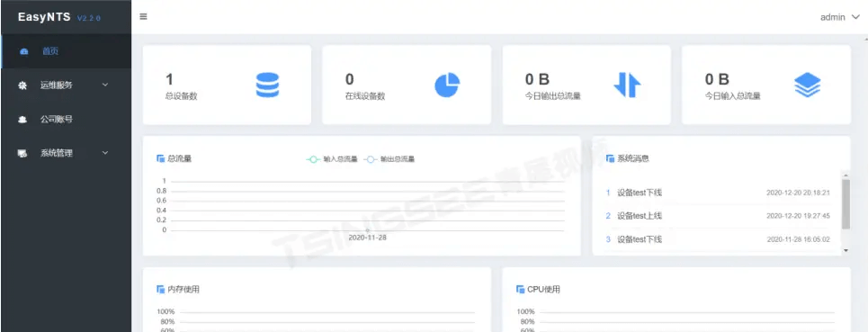
Task: Click the 在线设备数 label
Action: click(x=365, y=96)
